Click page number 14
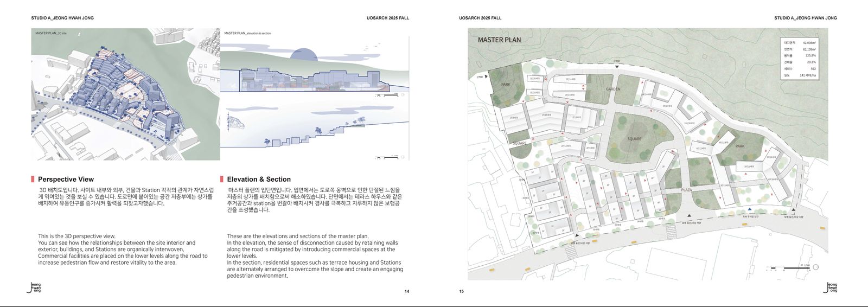868x307 pixels. tap(407, 291)
